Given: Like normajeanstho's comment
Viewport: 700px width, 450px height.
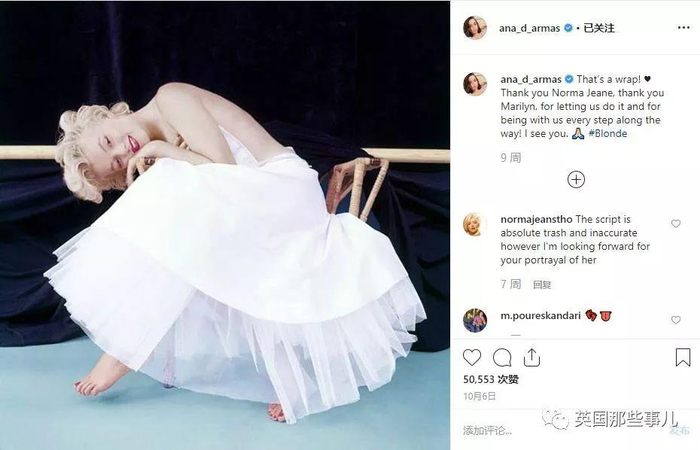Looking at the screenshot, I should click(675, 223).
